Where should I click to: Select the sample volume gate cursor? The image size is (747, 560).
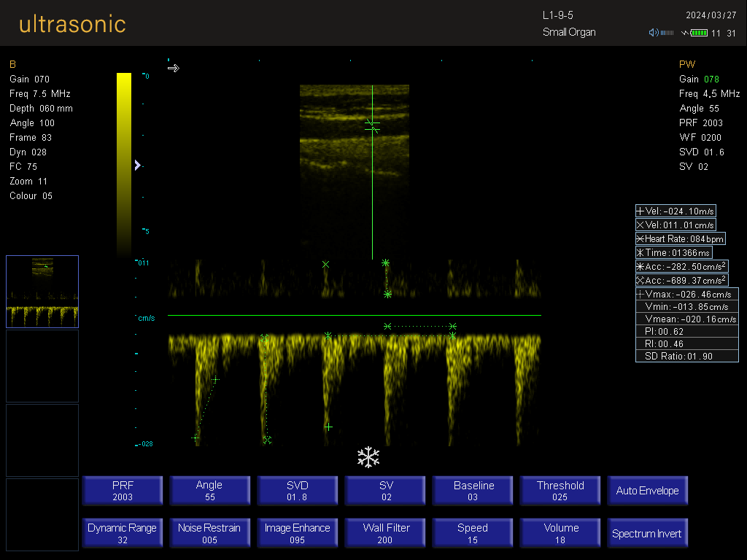[372, 125]
